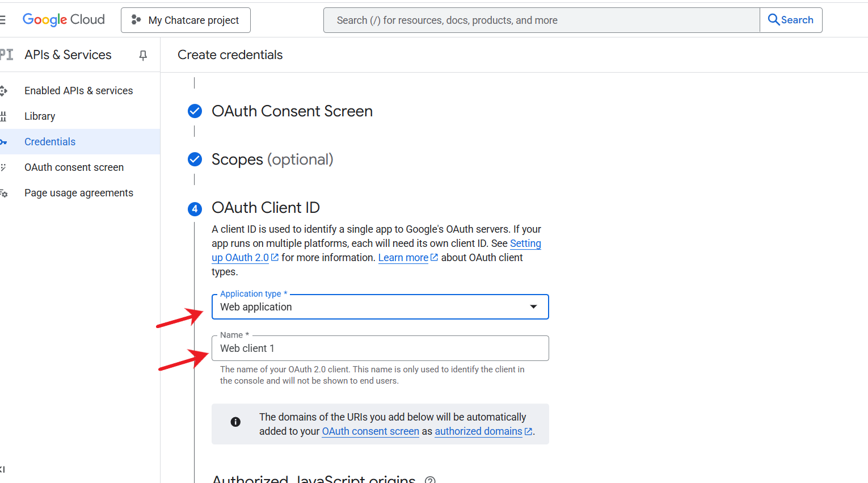Click the OAuth Consent Screen checkmark step
The image size is (868, 483).
[195, 111]
